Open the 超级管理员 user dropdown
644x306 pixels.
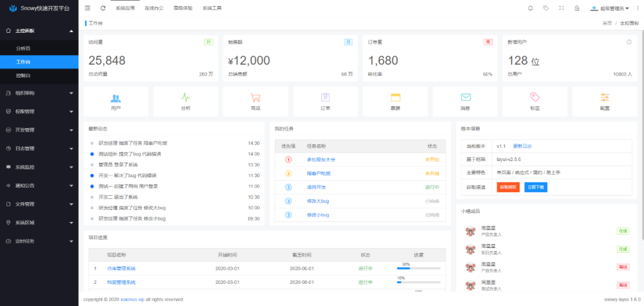coord(609,8)
